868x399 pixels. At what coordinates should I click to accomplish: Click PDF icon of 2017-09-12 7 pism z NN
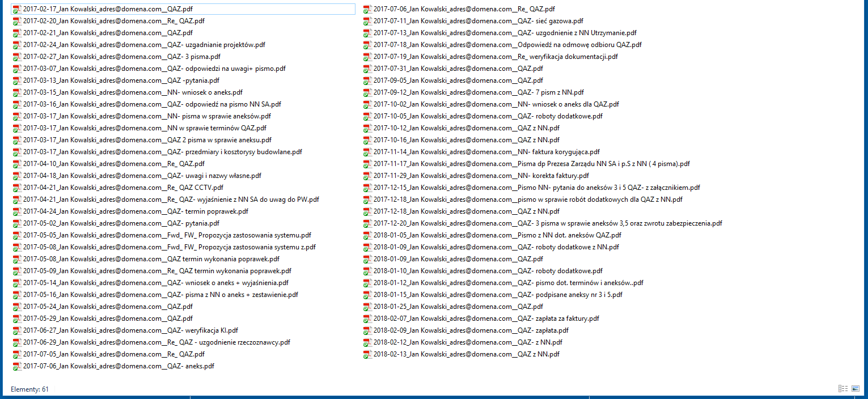coord(367,92)
